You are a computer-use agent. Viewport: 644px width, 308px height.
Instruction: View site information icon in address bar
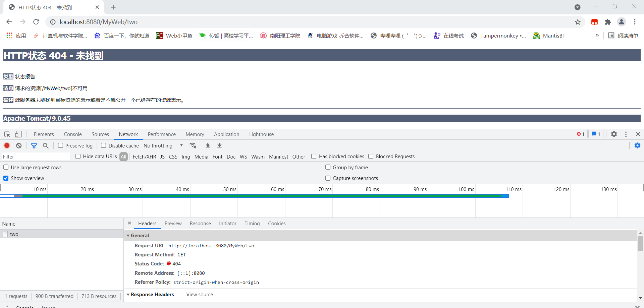pos(53,22)
